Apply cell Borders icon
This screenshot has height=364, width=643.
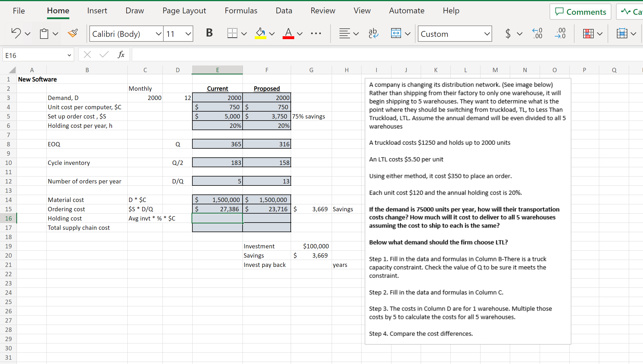pos(232,33)
